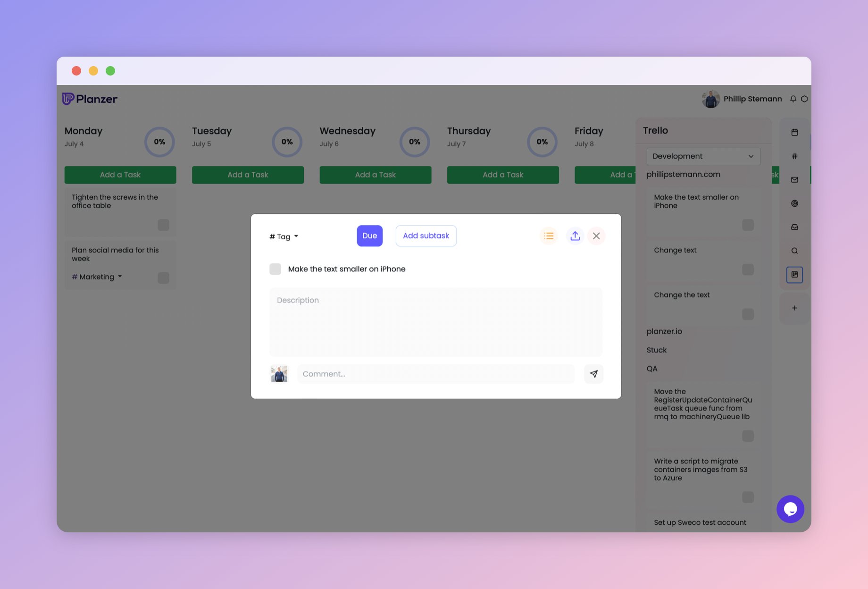Image resolution: width=868 pixels, height=589 pixels.
Task: Open notifications via the bell icon
Action: point(793,99)
